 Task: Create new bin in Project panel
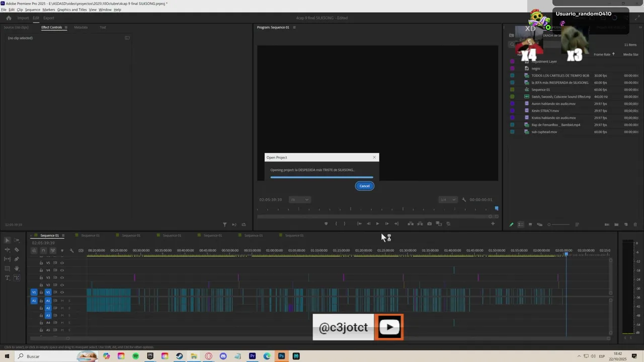(x=616, y=225)
